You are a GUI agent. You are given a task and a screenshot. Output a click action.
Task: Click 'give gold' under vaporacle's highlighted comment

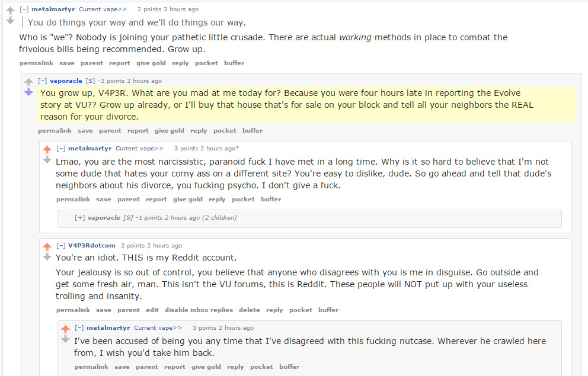tap(170, 131)
